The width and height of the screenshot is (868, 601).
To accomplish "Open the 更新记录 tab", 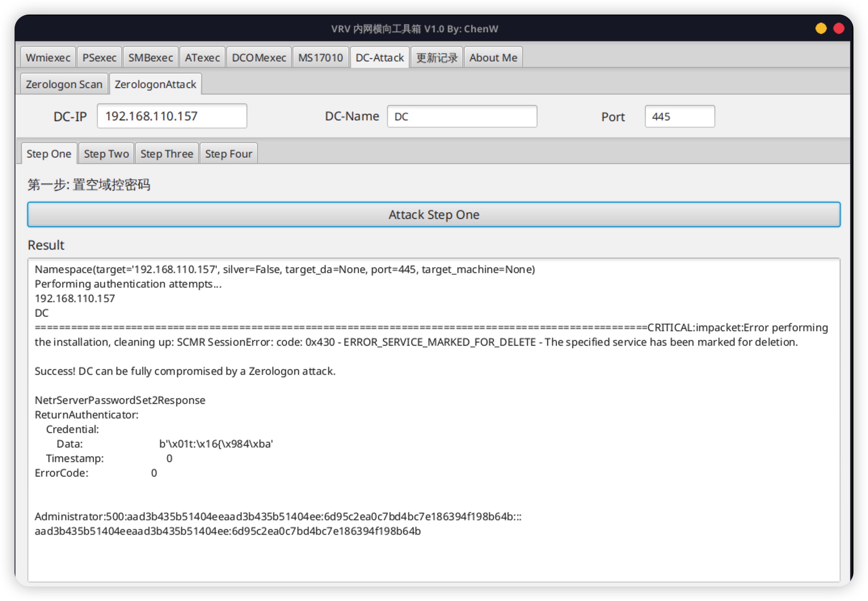I will (436, 58).
